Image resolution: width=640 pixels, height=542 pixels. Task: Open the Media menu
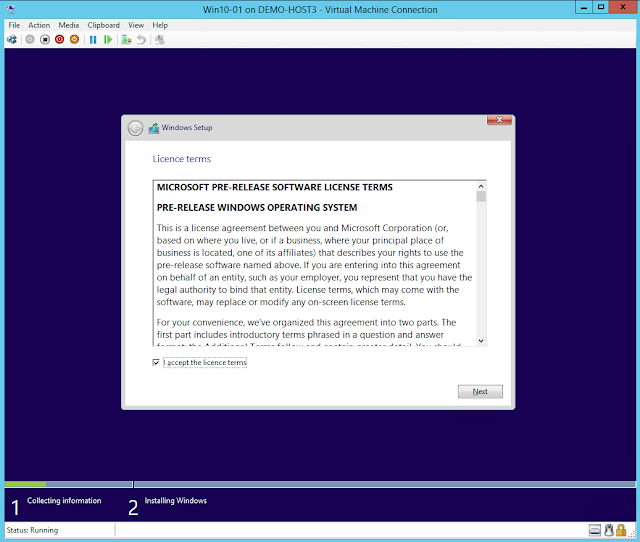point(69,25)
